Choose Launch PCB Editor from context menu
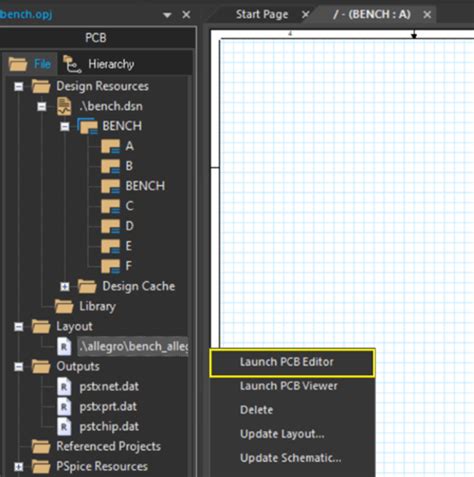The width and height of the screenshot is (474, 477). point(292,362)
